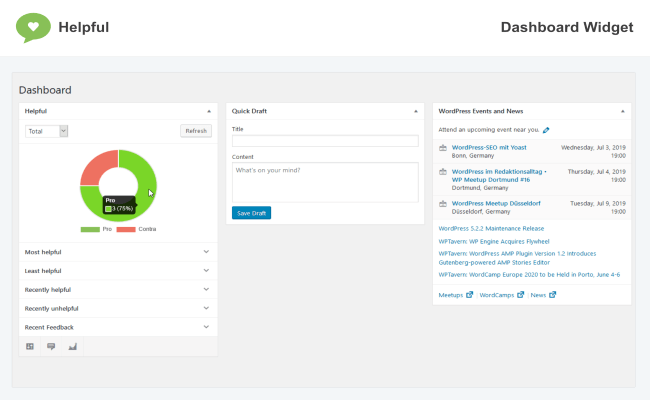Click the meetup icon beside WordPress-SEO mit Yoast
650x400 pixels.
click(443, 148)
